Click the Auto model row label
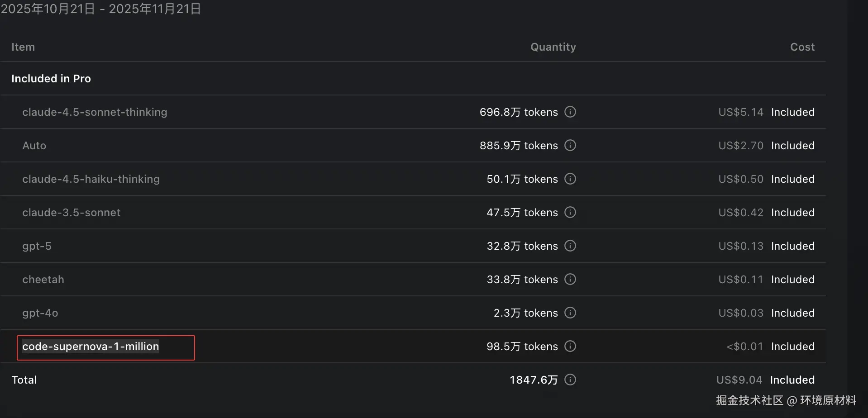The height and width of the screenshot is (418, 868). (x=34, y=146)
